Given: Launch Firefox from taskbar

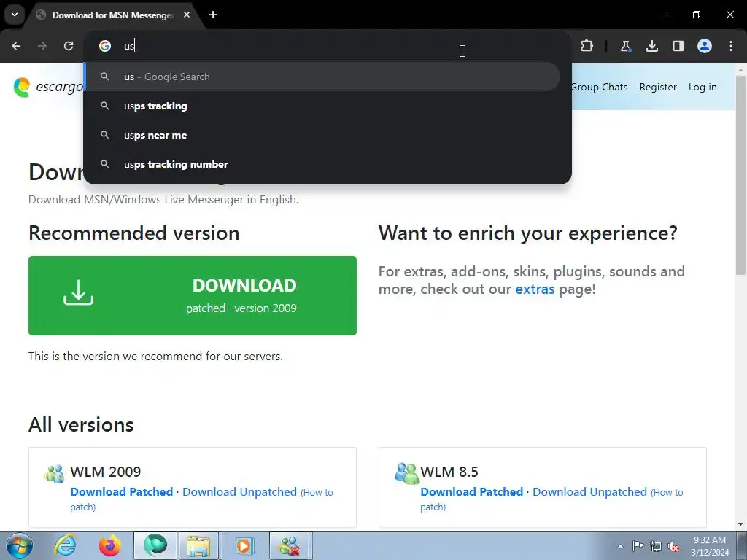Looking at the screenshot, I should pos(109,545).
